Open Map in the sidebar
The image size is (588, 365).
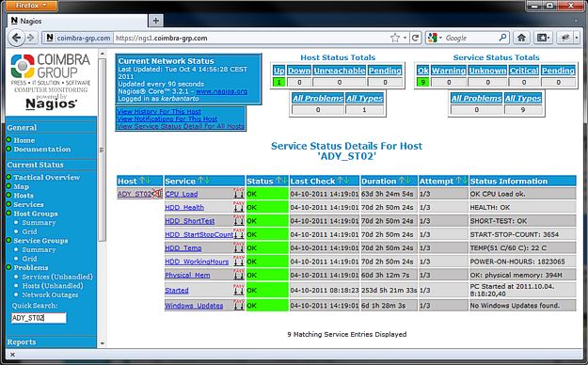[x=22, y=186]
